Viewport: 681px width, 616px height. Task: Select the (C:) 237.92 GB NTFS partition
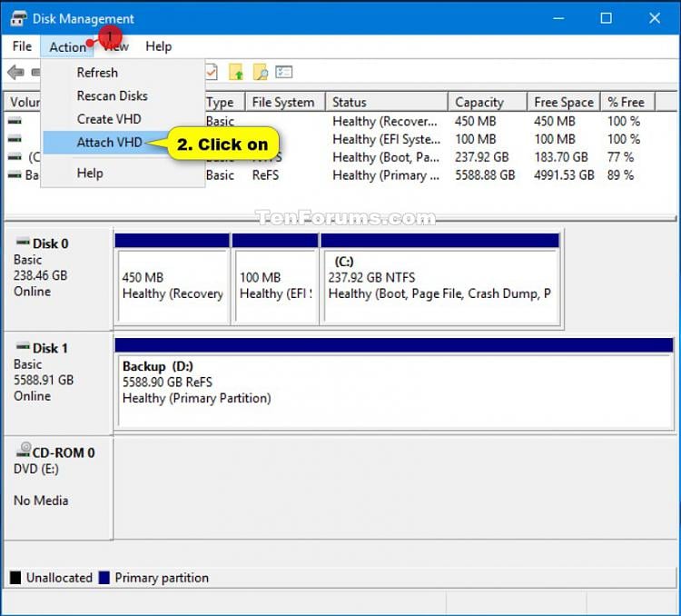click(440, 279)
